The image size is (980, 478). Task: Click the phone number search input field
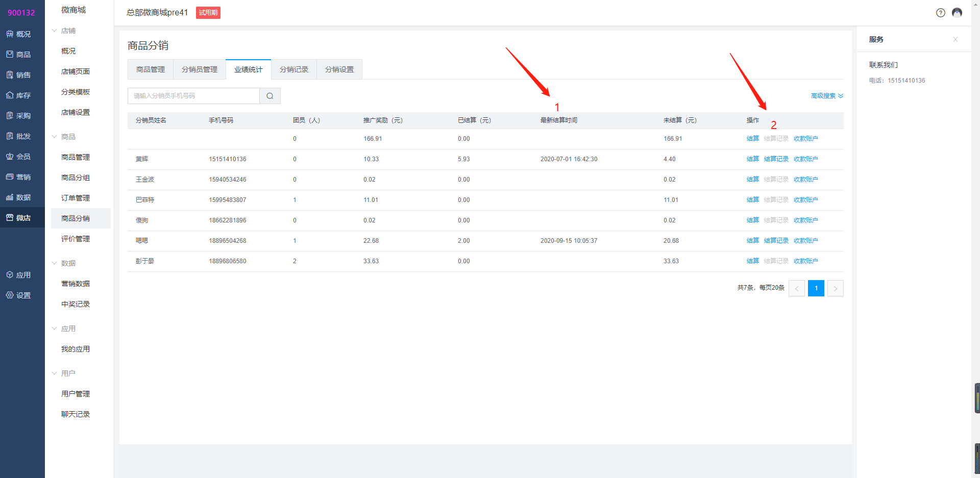(x=193, y=96)
